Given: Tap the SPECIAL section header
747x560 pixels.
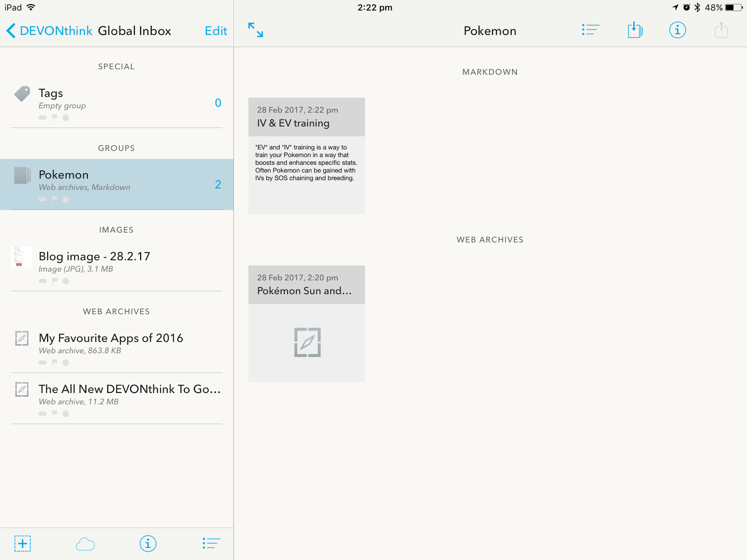Looking at the screenshot, I should [116, 66].
